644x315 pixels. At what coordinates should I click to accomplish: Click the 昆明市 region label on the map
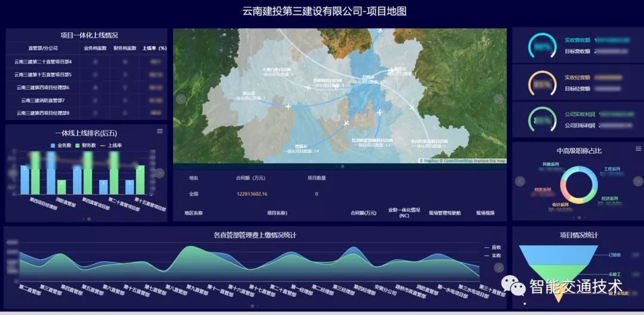pos(369,77)
